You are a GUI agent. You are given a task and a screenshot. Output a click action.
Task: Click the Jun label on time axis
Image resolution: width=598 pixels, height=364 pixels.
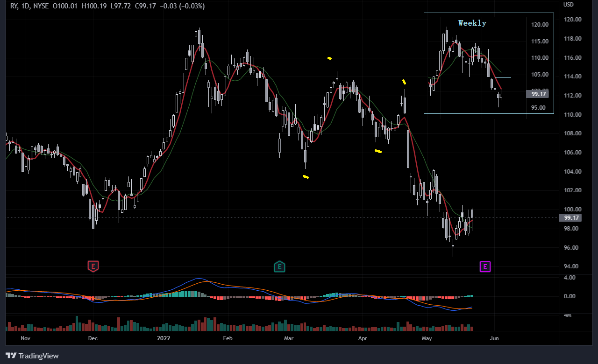click(494, 337)
